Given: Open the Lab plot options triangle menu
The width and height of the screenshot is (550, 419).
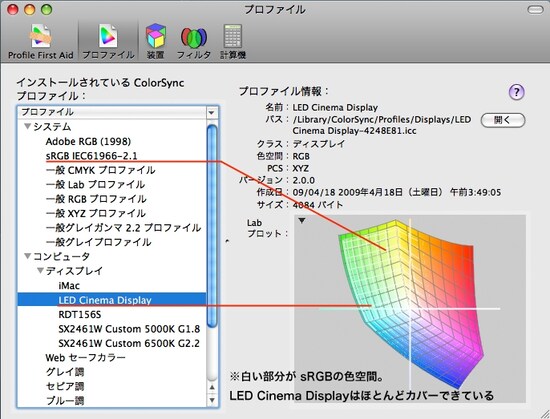Looking at the screenshot, I should pyautogui.click(x=302, y=221).
